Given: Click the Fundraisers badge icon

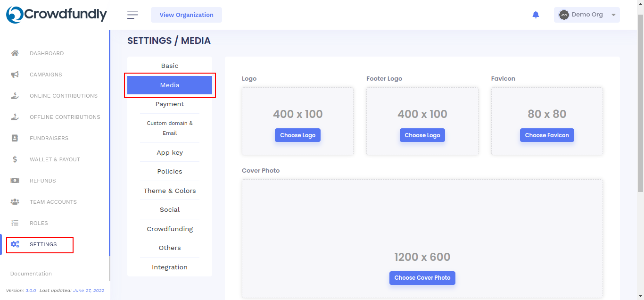Looking at the screenshot, I should click(x=15, y=138).
